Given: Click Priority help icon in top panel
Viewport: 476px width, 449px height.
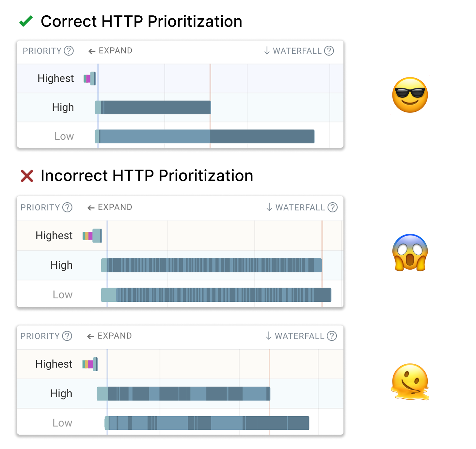Looking at the screenshot, I should 69,51.
